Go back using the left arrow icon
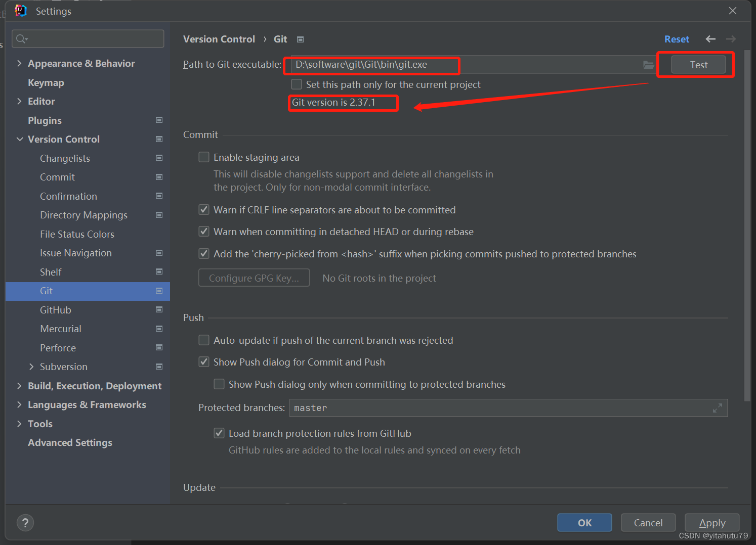 point(710,39)
